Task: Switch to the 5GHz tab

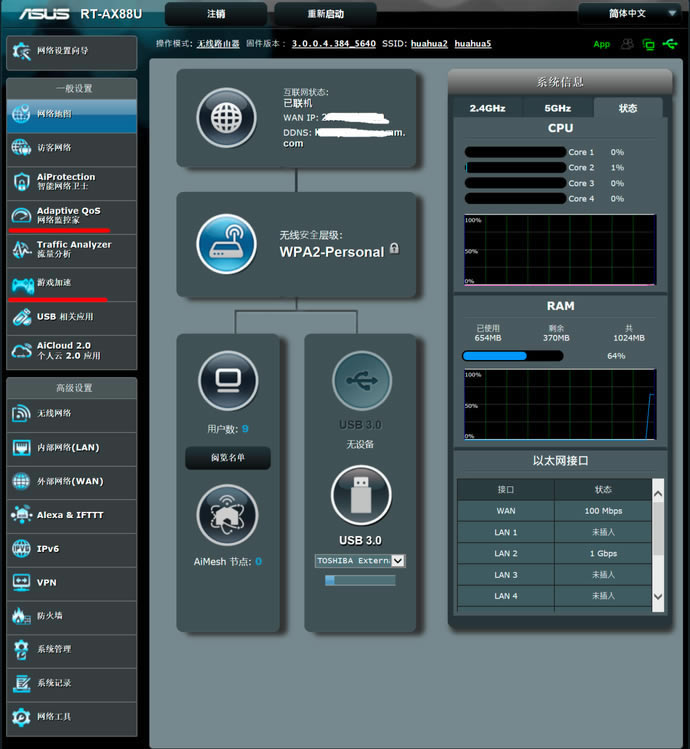Action: (x=558, y=107)
